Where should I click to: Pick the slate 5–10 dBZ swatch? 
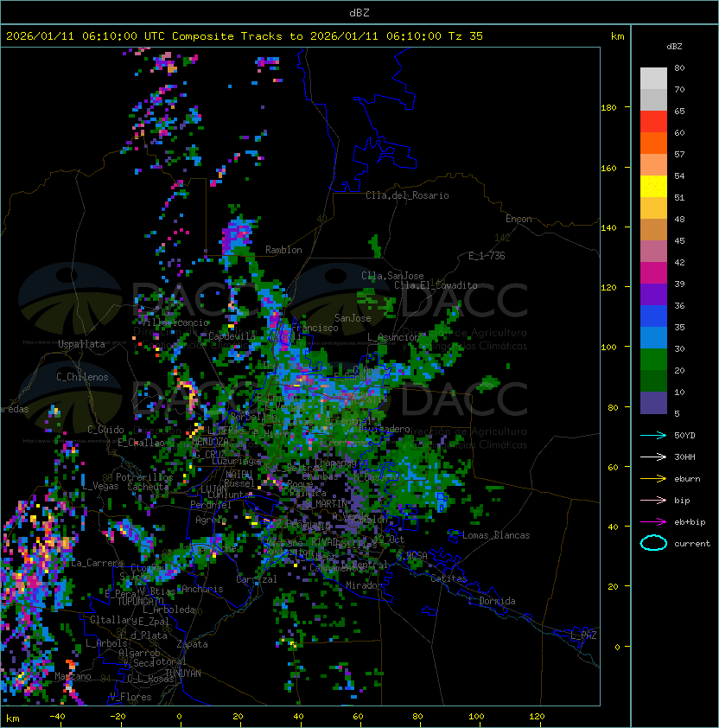653,403
